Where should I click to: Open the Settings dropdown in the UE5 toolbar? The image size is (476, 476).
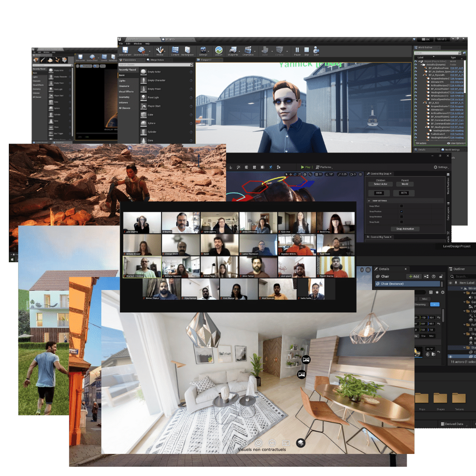[x=441, y=167]
